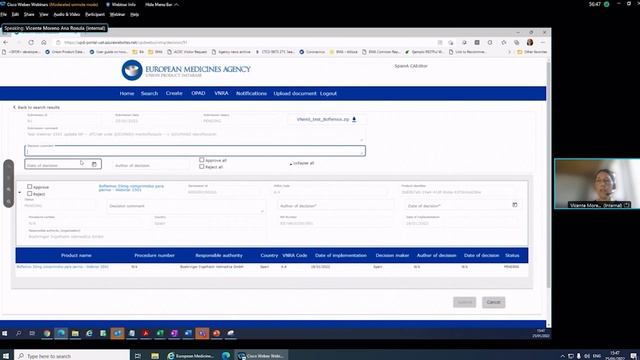
Task: Tick the Reject all checkbox
Action: [x=202, y=166]
